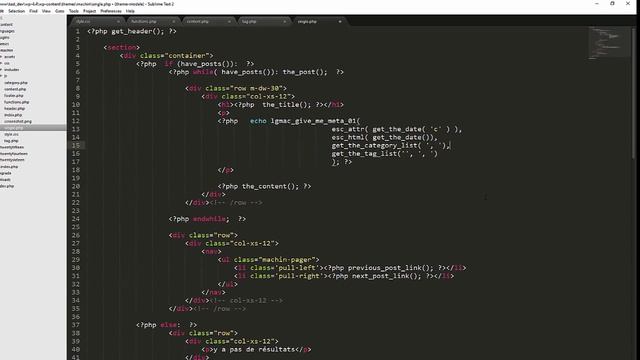Image resolution: width=640 pixels, height=360 pixels.
Task: Select the upgrade folder in sidebar
Action: (5, 173)
